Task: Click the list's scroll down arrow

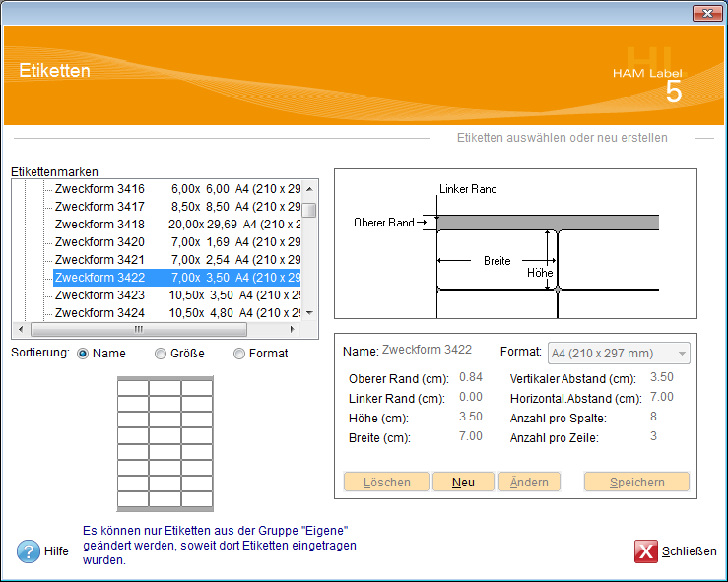Action: click(x=309, y=313)
